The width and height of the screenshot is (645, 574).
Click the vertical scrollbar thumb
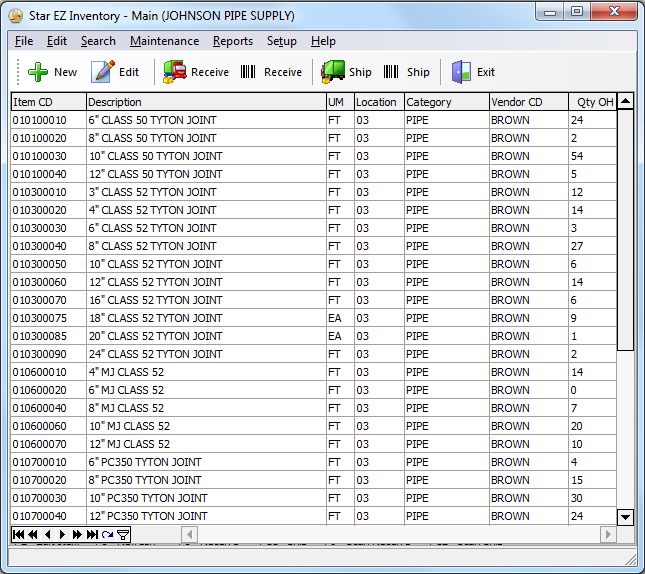[x=625, y=230]
